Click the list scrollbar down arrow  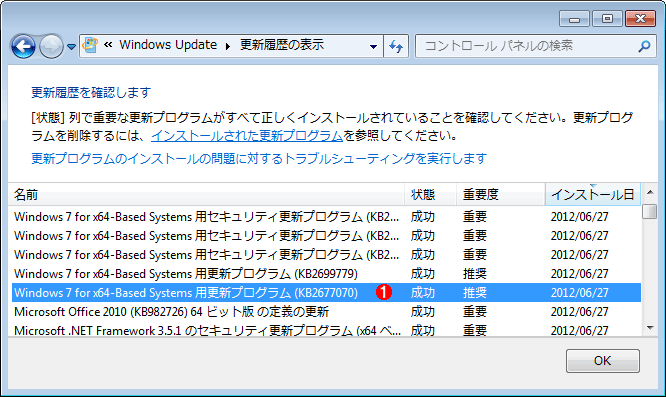[650, 327]
